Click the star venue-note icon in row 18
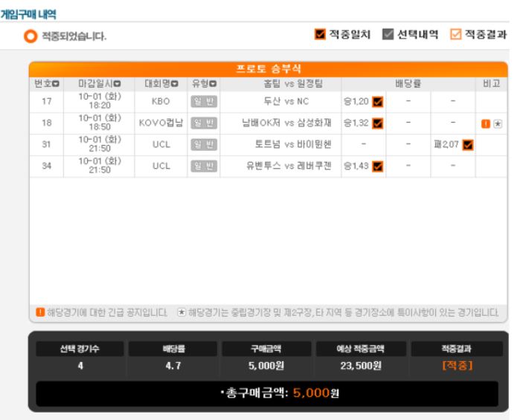 498,124
